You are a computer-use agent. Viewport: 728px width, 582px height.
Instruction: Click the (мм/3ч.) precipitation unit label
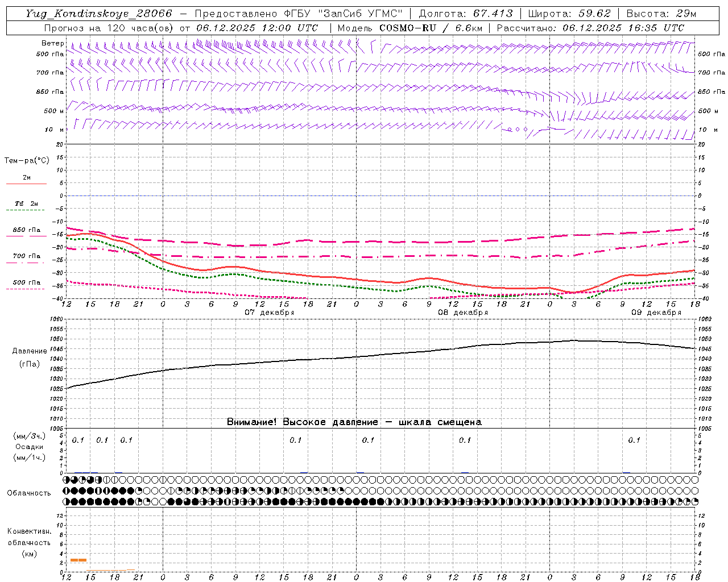click(x=30, y=436)
